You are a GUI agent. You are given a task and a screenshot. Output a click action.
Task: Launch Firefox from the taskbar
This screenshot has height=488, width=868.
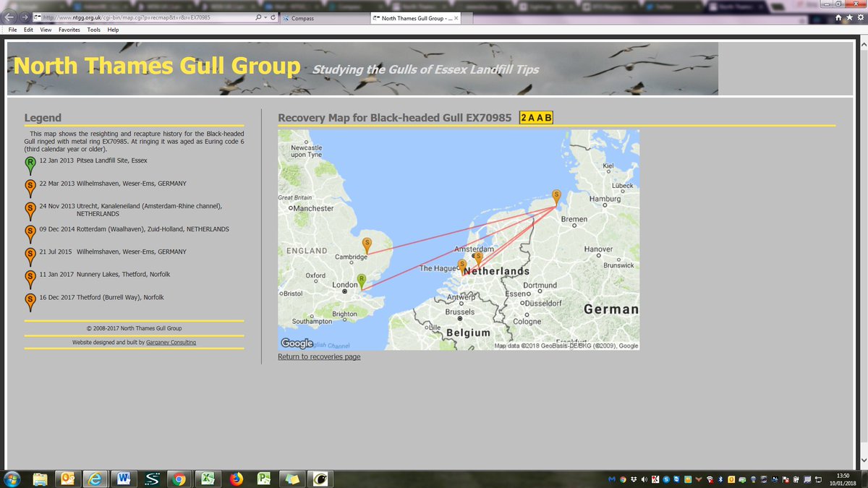[236, 478]
